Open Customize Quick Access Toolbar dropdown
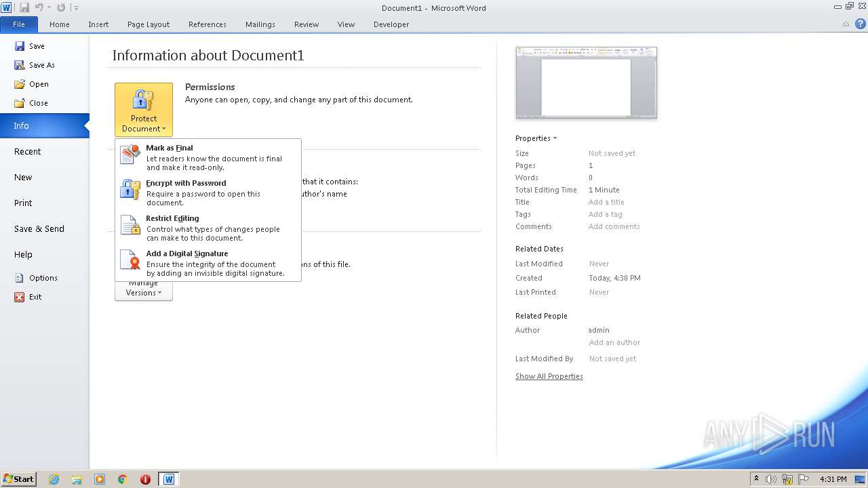Screen dimensions: 868x488 click(x=76, y=8)
